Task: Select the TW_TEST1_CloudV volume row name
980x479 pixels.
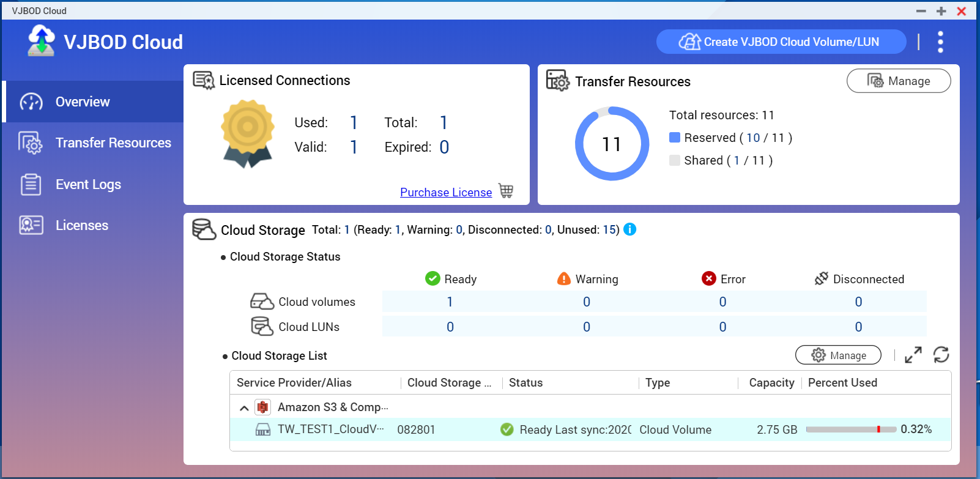Action: point(330,429)
